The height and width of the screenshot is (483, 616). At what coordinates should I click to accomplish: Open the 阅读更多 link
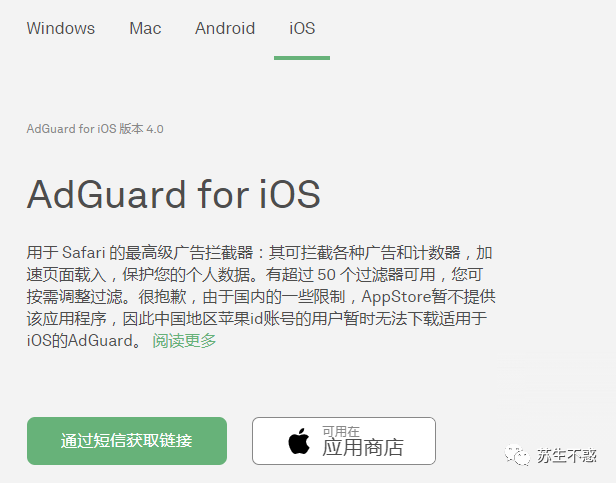click(x=184, y=340)
